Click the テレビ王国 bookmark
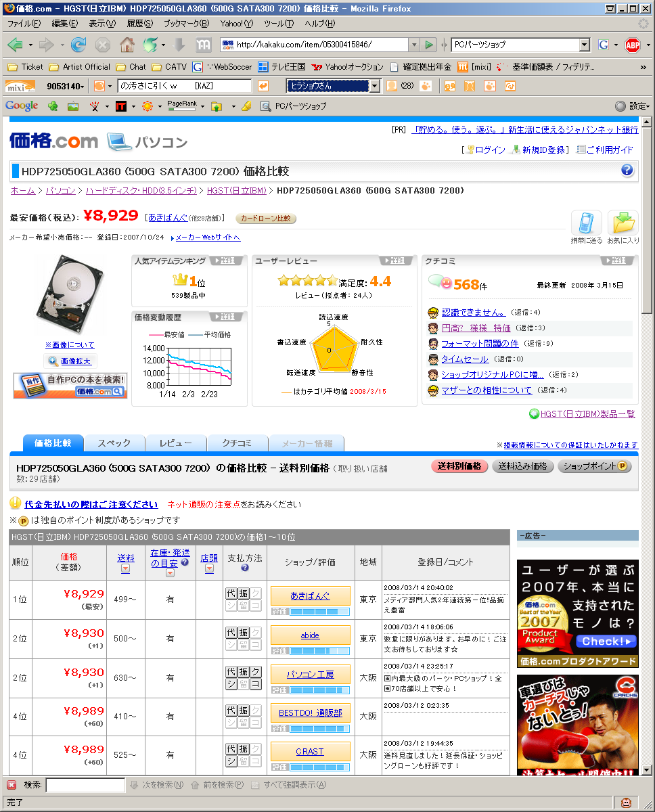655x812 pixels. [281, 67]
